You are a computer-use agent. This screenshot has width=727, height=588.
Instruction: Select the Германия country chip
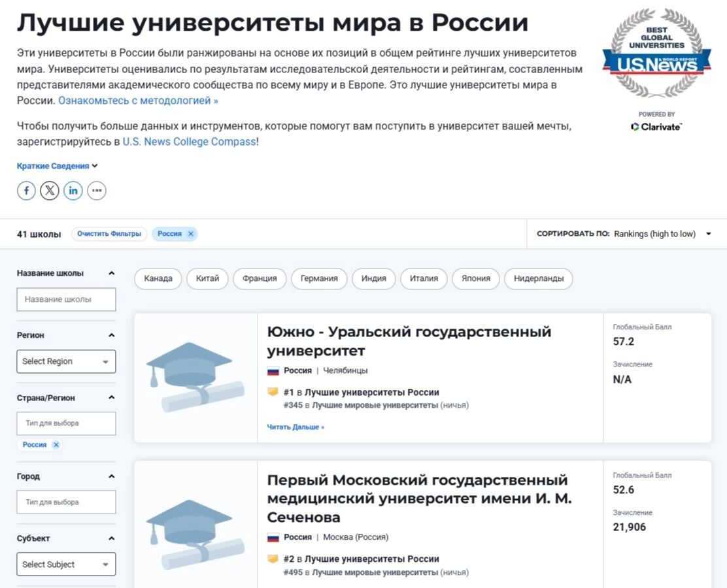click(x=319, y=278)
